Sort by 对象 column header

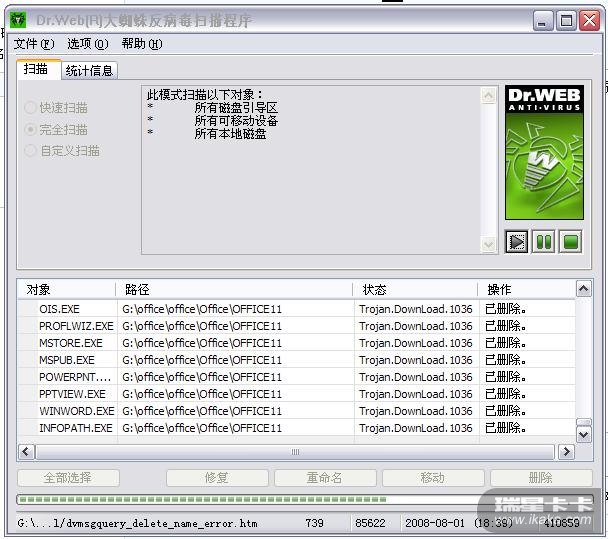coord(66,289)
